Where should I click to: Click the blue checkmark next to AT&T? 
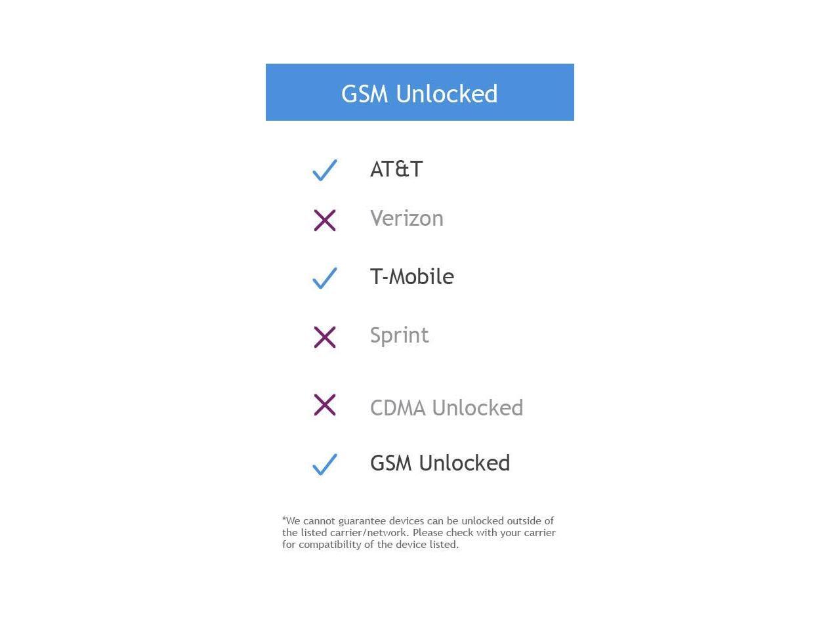pyautogui.click(x=325, y=170)
